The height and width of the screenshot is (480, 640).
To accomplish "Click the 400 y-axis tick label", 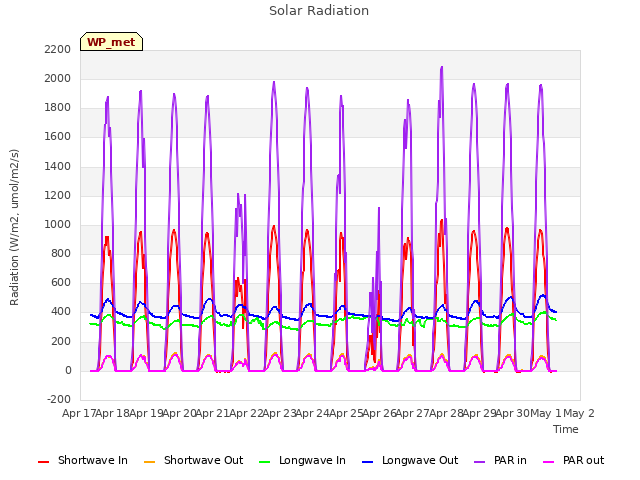I will (x=61, y=312).
